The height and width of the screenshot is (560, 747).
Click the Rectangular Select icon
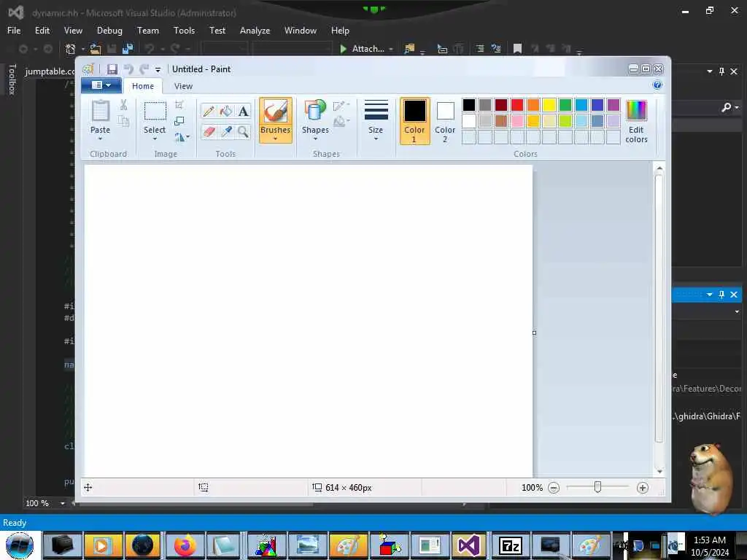click(x=155, y=111)
